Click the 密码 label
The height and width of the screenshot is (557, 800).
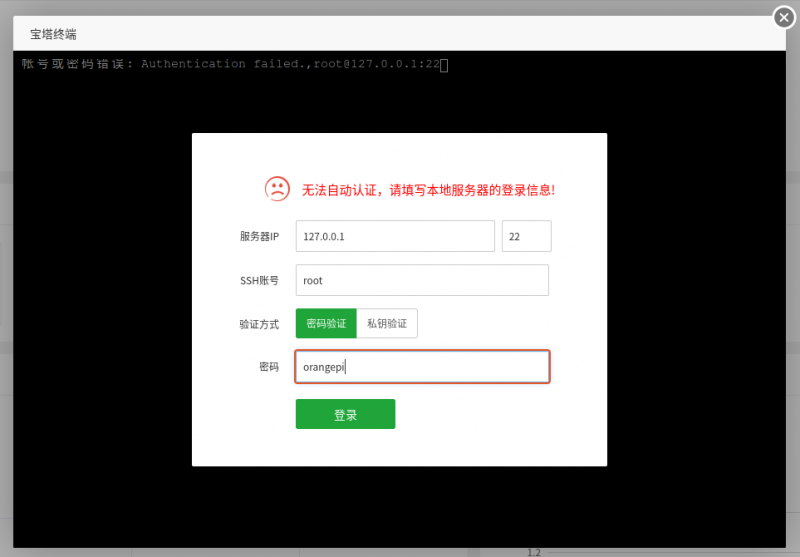click(x=268, y=367)
